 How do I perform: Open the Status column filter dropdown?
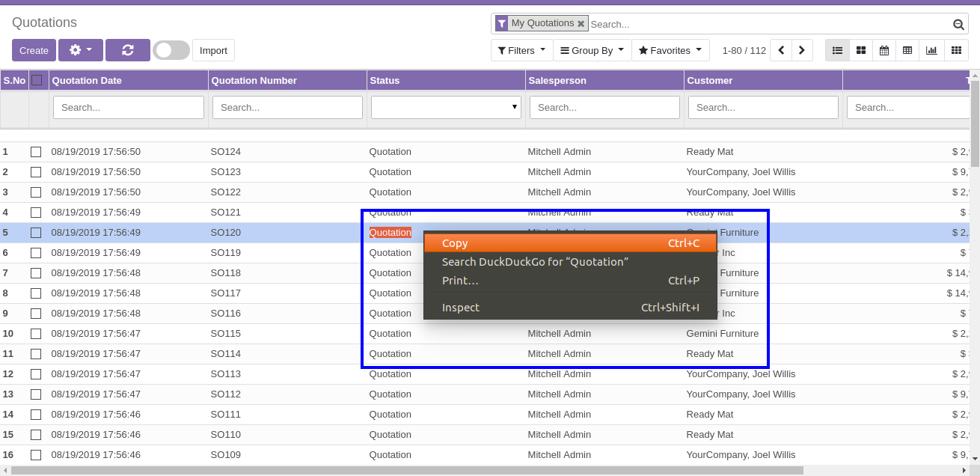(x=446, y=107)
